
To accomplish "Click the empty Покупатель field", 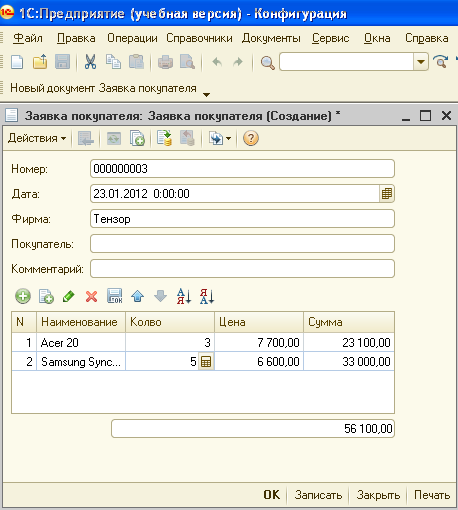I will tap(242, 244).
